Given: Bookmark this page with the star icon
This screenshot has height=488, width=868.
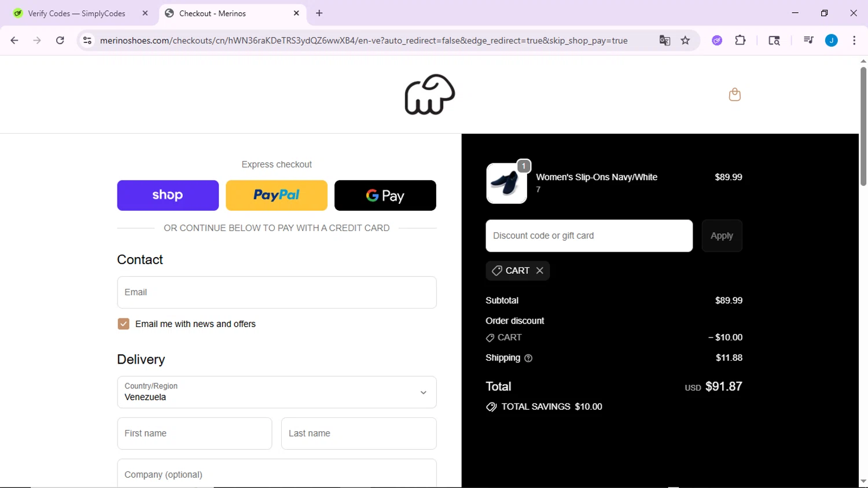Looking at the screenshot, I should (685, 41).
